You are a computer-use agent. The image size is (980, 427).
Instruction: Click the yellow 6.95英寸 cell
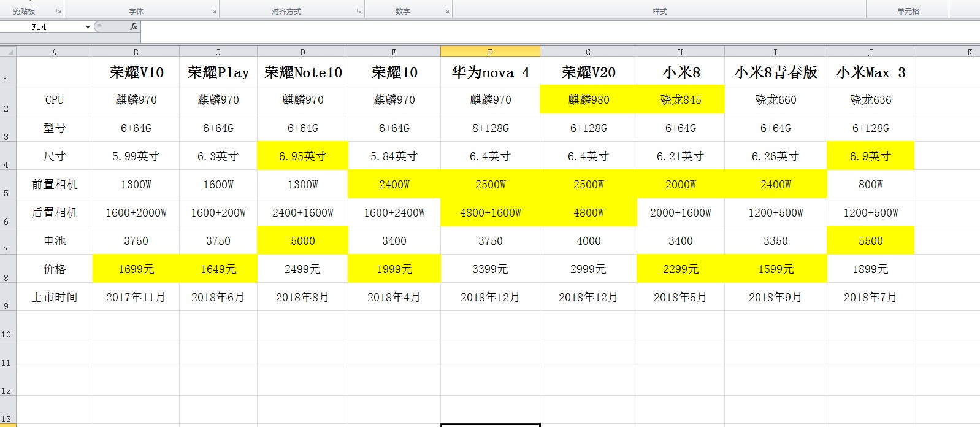303,156
